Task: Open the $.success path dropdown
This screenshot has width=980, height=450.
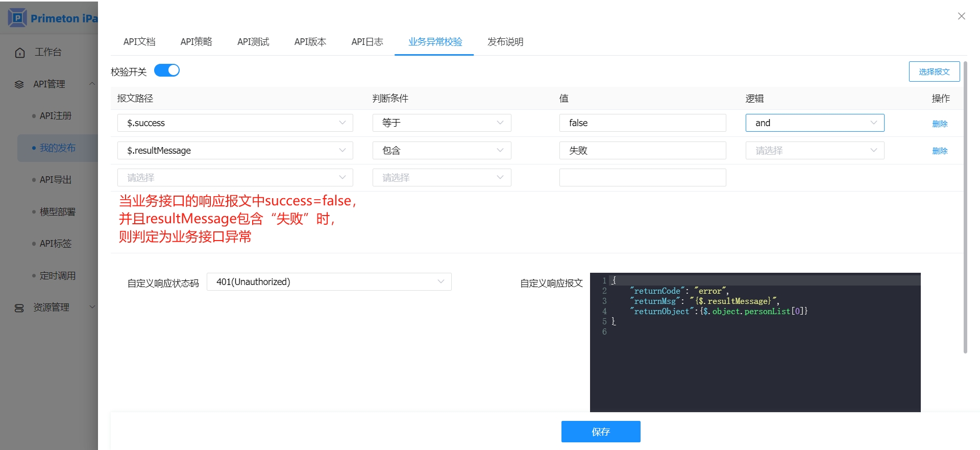Action: click(235, 123)
